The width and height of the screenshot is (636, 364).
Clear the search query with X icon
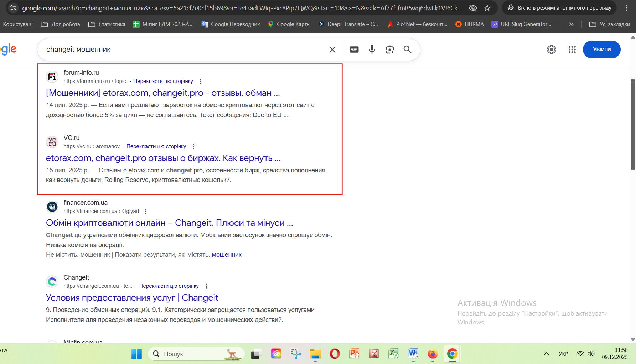point(332,50)
